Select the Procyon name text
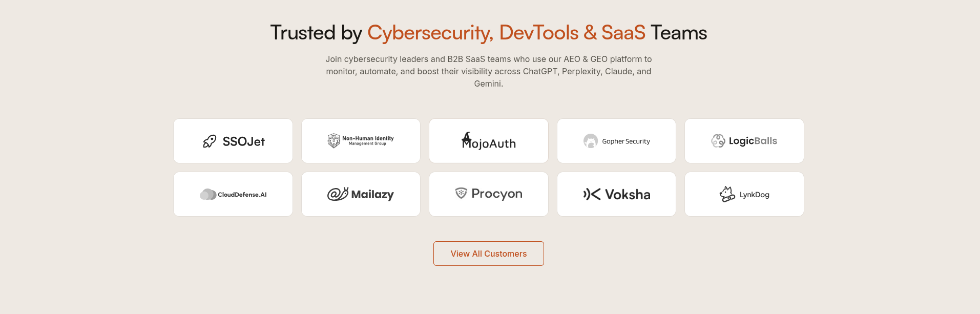 [x=497, y=194]
